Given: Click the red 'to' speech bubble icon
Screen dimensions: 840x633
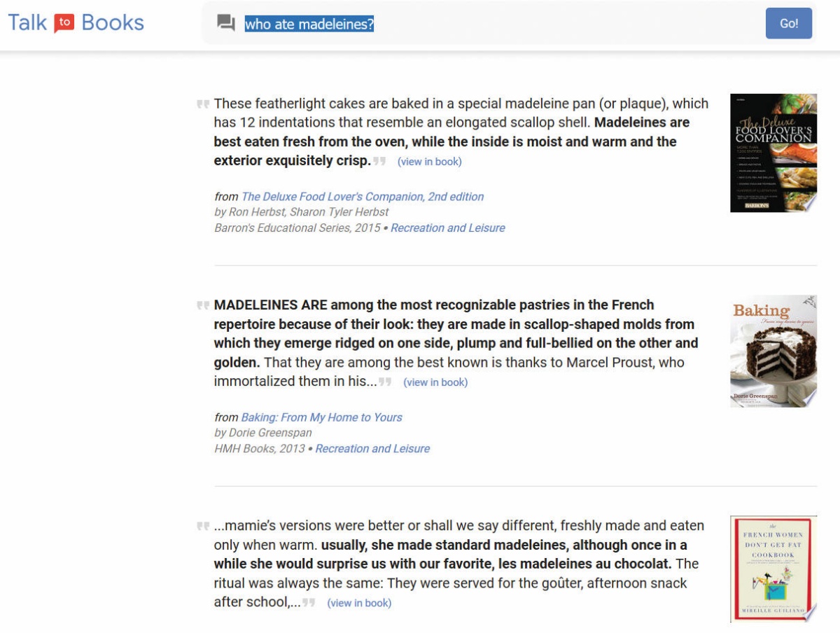Looking at the screenshot, I should 64,23.
